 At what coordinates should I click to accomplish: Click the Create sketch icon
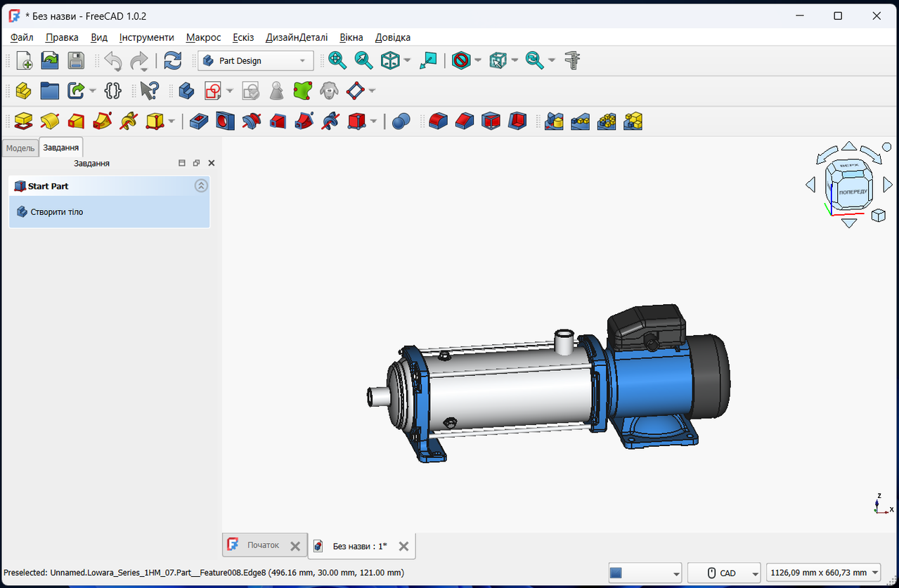tap(212, 91)
